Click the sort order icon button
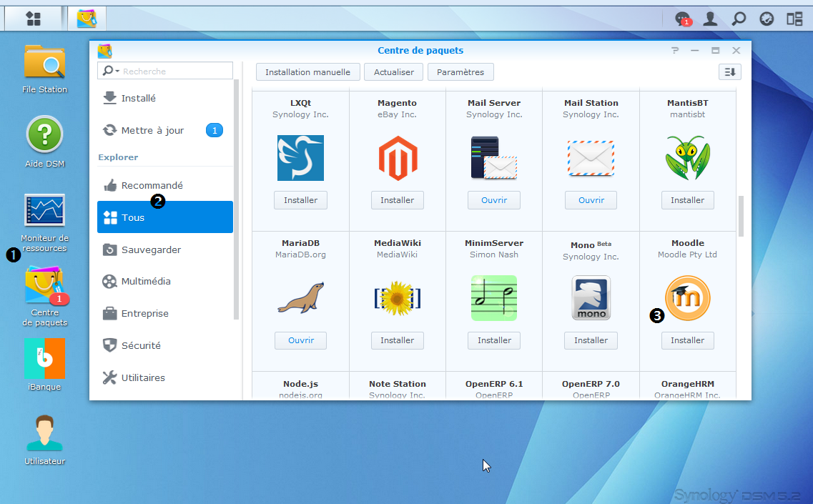 coord(730,72)
